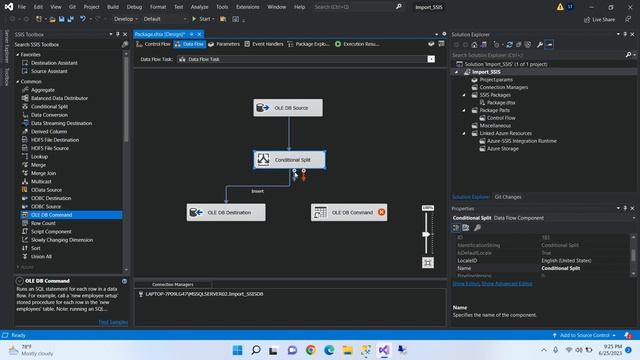Open the Parameters tab
This screenshot has width=640, height=360.
(224, 44)
